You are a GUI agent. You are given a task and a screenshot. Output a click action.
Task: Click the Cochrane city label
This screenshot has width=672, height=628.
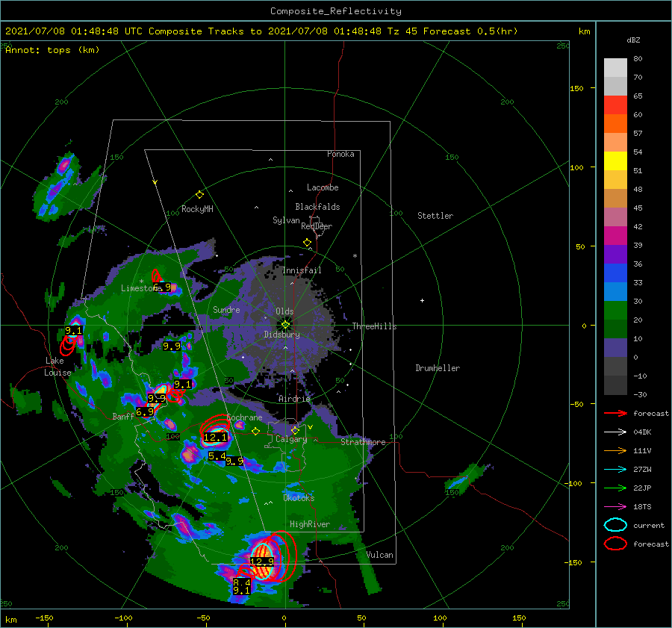point(244,417)
